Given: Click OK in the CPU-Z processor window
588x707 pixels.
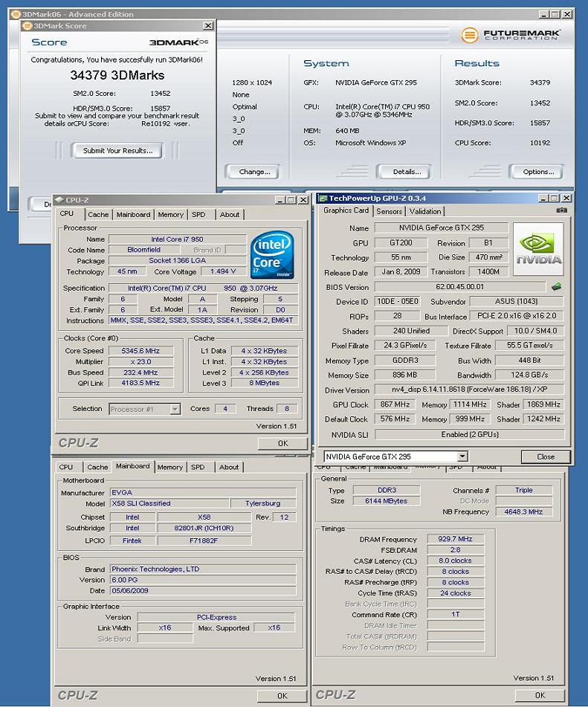Looking at the screenshot, I should (x=282, y=443).
